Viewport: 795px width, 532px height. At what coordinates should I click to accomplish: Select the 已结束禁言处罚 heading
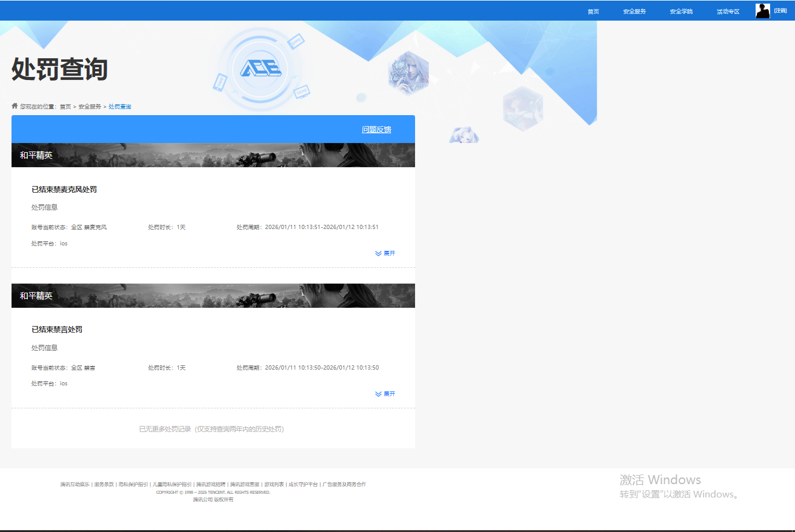click(x=57, y=330)
